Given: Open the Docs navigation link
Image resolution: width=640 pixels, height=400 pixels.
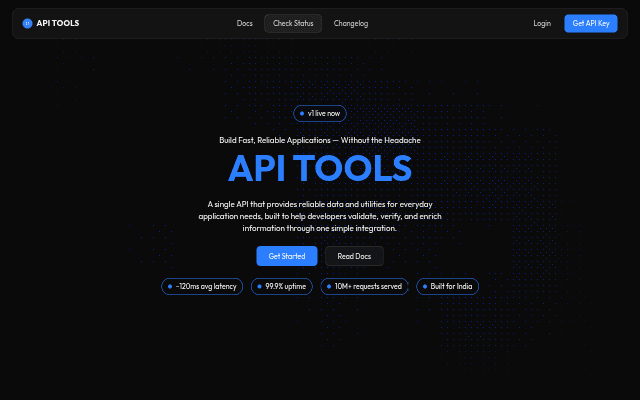Looking at the screenshot, I should click(x=244, y=23).
